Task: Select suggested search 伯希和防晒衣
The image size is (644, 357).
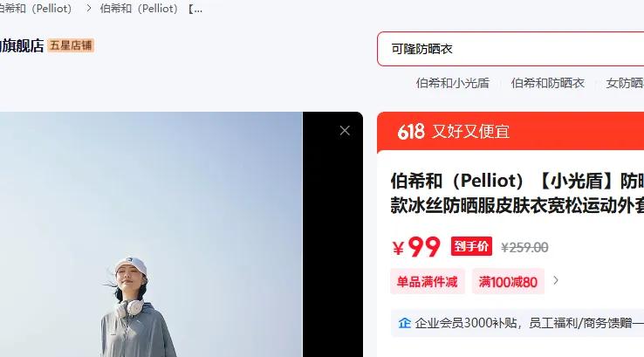Action: [547, 84]
